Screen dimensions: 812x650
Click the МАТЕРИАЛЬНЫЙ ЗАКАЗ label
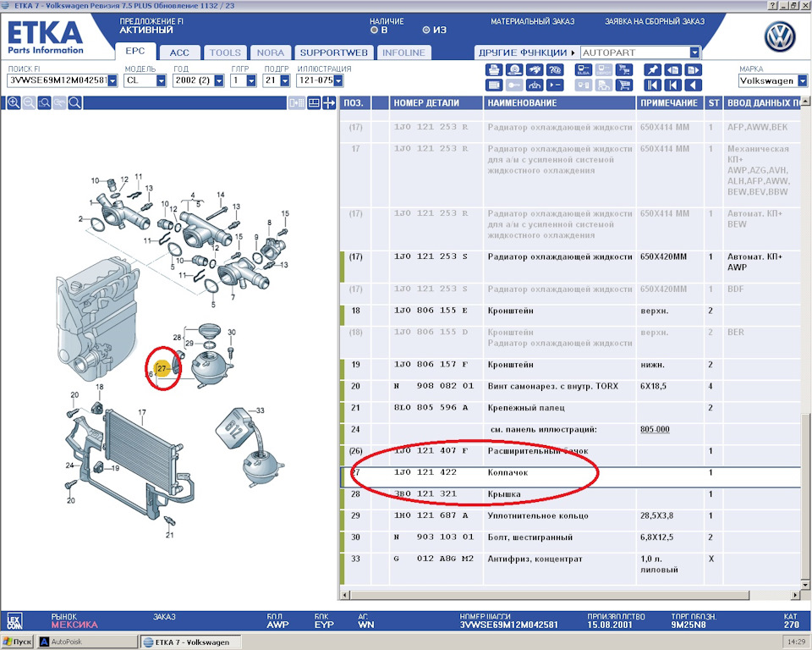click(533, 21)
